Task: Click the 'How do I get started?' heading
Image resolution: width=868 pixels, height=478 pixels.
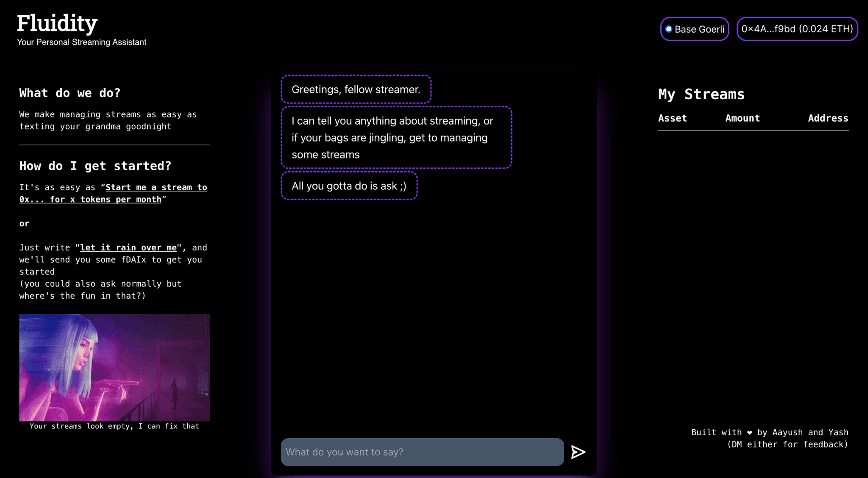Action: pyautogui.click(x=95, y=166)
